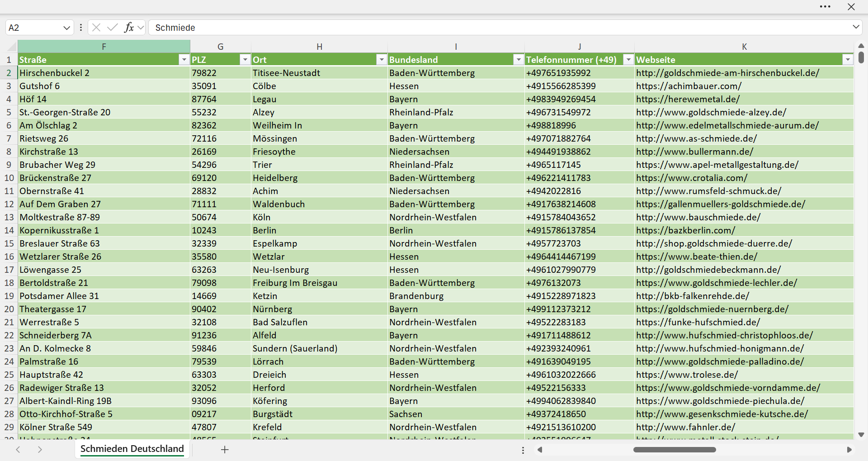Go to next sheet using right arrow
This screenshot has width=868, height=461.
40,449
